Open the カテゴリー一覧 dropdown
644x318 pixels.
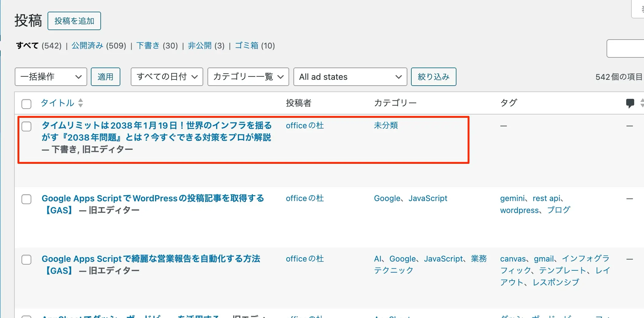(x=248, y=77)
